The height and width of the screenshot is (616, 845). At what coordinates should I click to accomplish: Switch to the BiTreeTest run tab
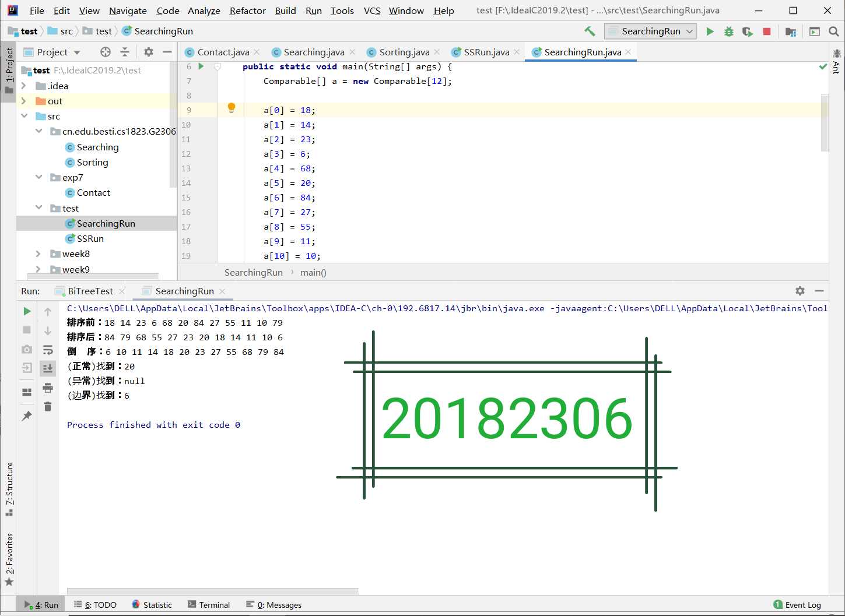coord(90,291)
